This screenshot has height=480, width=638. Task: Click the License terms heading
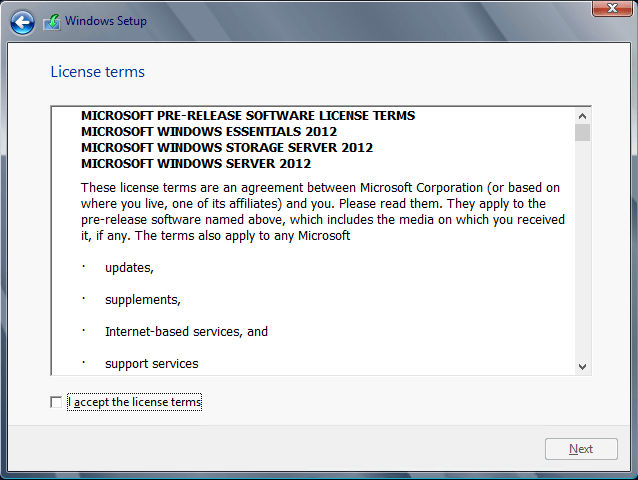[98, 72]
